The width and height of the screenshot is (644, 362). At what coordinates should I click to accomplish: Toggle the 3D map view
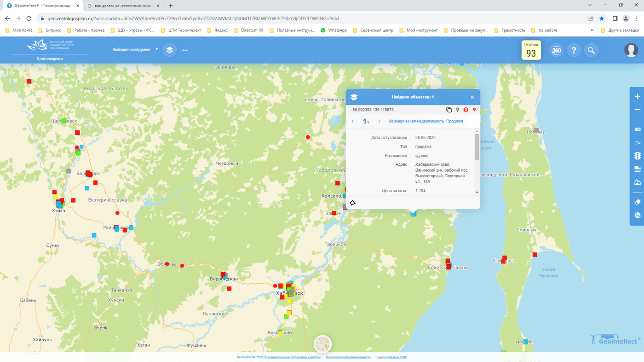tap(638, 129)
